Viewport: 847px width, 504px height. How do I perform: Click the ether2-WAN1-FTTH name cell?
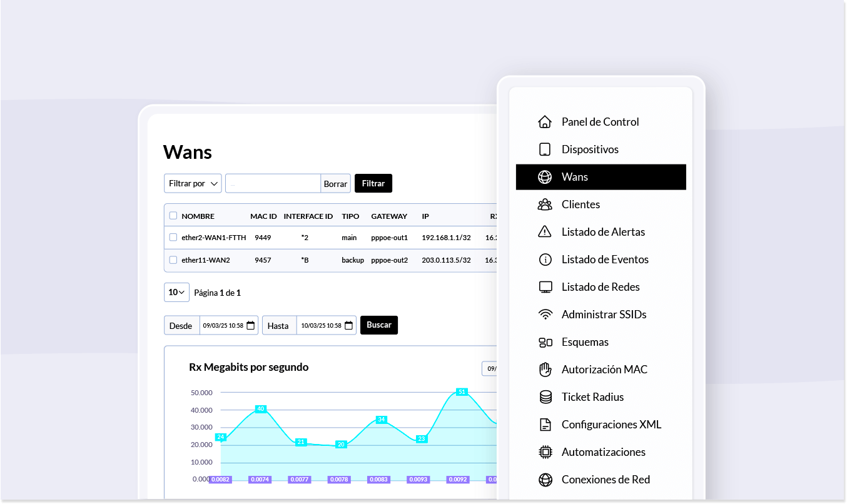(x=214, y=238)
